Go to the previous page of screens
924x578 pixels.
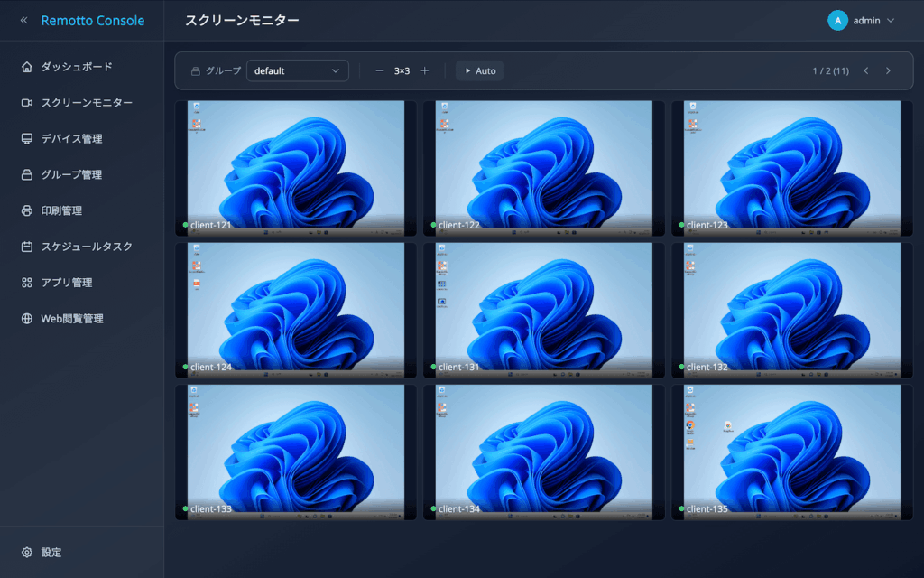point(865,70)
